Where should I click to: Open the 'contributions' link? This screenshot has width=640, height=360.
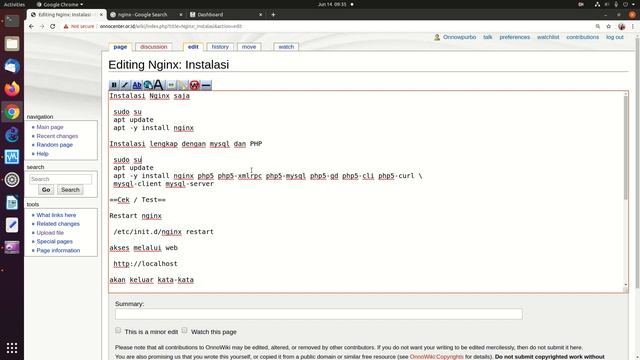pos(582,37)
